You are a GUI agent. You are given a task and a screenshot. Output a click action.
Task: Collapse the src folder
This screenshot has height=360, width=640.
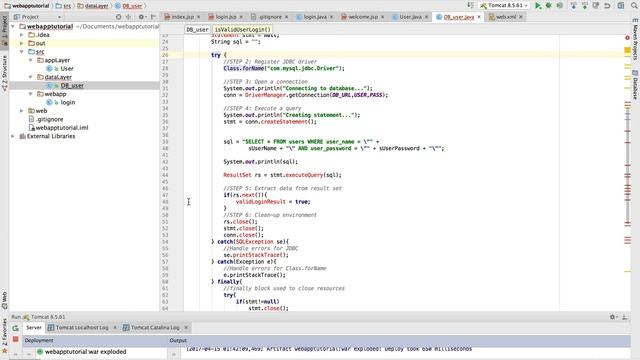(22, 52)
